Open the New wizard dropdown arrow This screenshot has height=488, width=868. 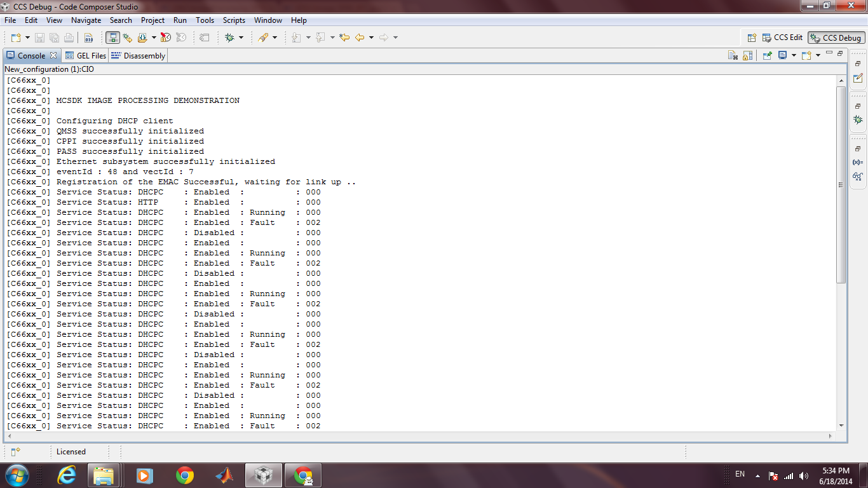[27, 37]
